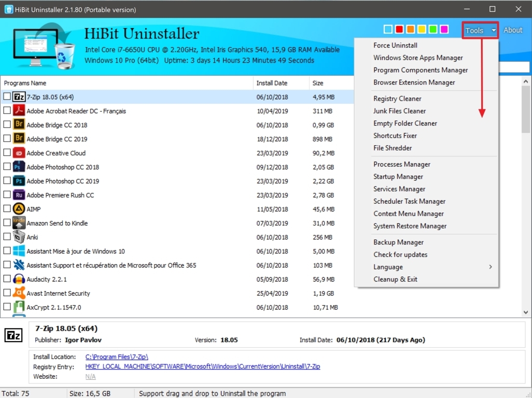The image size is (532, 398).
Task: Tick the AxCrypt 2.1.1547.0 checkbox
Action: pyautogui.click(x=7, y=306)
